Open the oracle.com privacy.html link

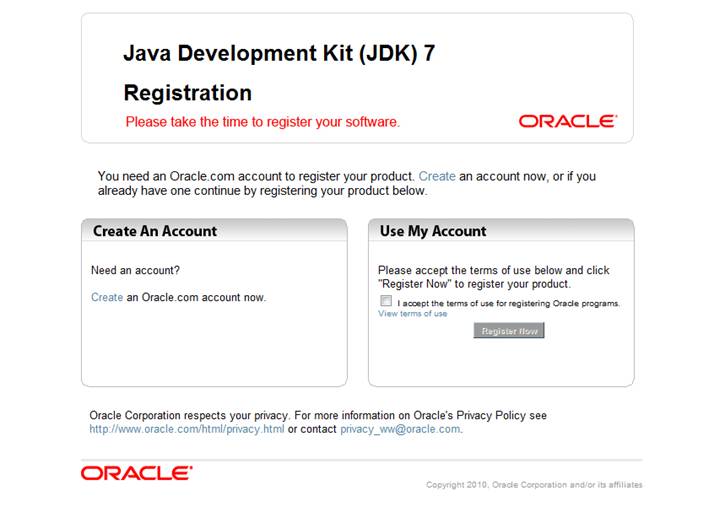(x=187, y=429)
